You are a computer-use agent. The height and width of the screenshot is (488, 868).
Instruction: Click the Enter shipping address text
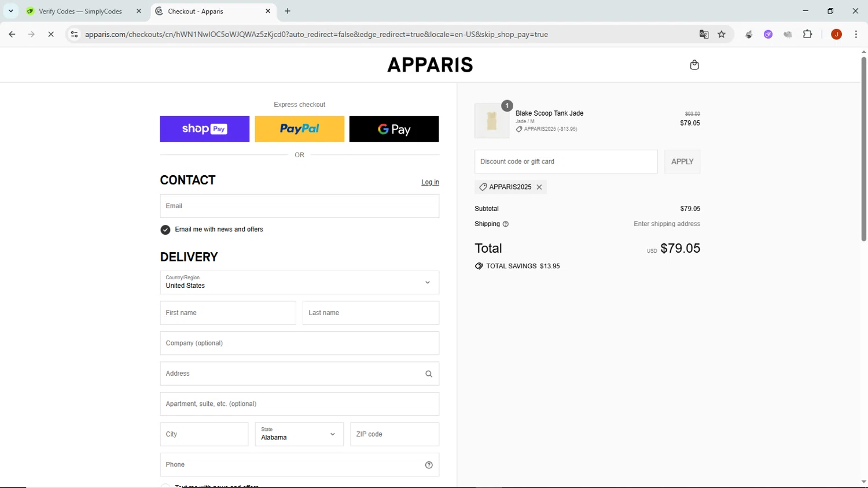(667, 224)
